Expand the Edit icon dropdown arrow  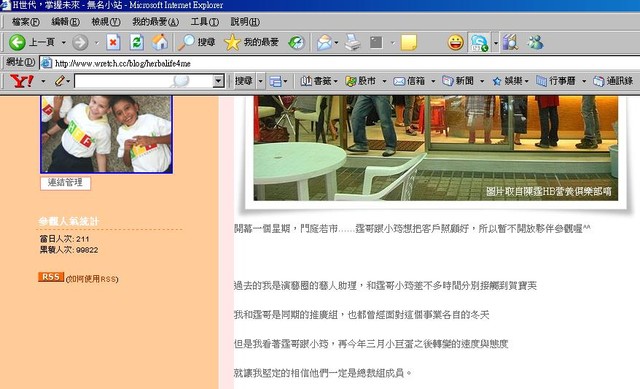point(392,42)
